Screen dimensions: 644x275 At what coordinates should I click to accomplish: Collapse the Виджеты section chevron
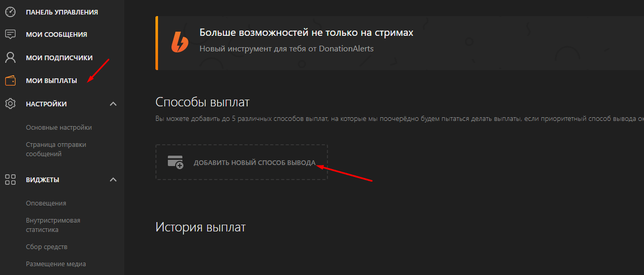(x=113, y=180)
